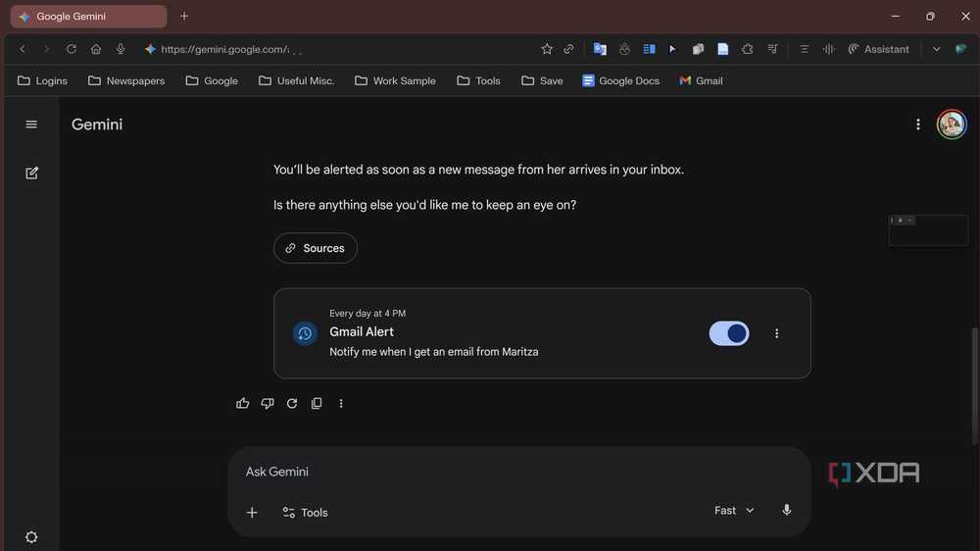Image resolution: width=980 pixels, height=551 pixels.
Task: Click the small preview thumbnail at right
Action: coord(928,230)
